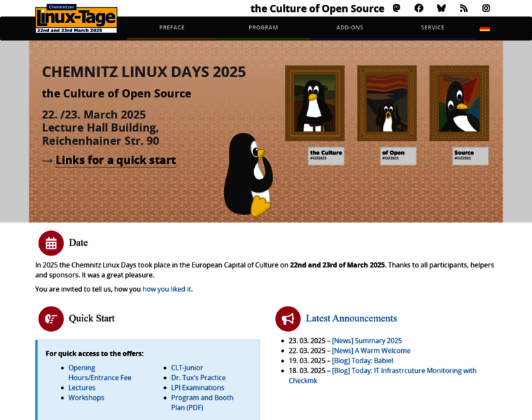Open [News] Summary 2025 announcement
532x420 pixels.
(x=367, y=341)
